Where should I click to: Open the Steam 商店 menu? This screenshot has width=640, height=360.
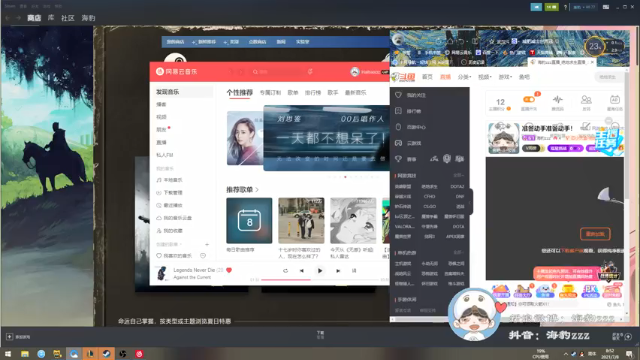(x=34, y=18)
